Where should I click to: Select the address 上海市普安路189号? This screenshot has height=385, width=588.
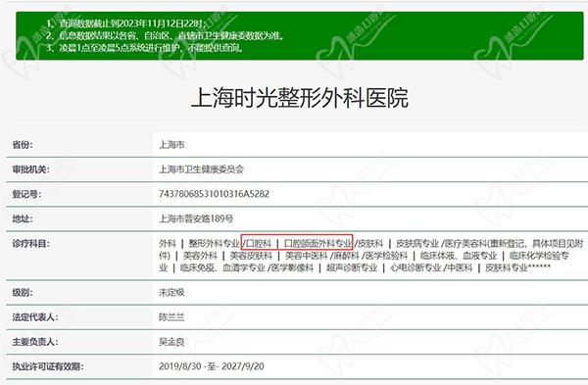(x=196, y=218)
